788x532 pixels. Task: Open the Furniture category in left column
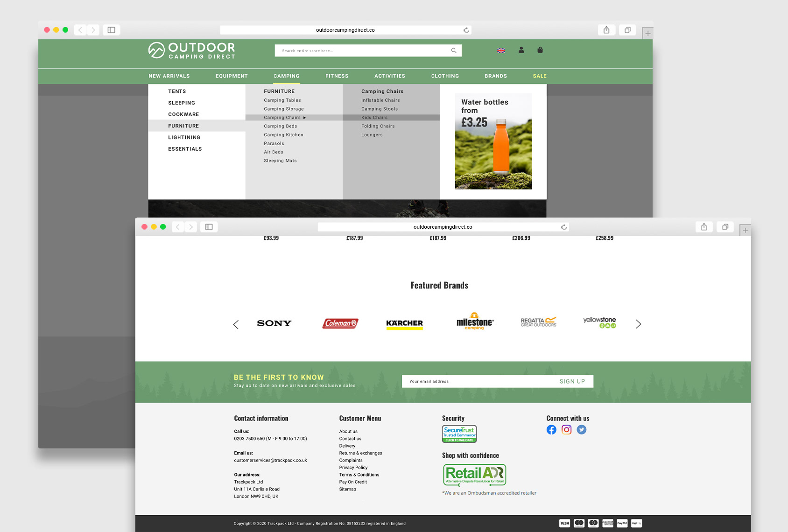[197, 126]
